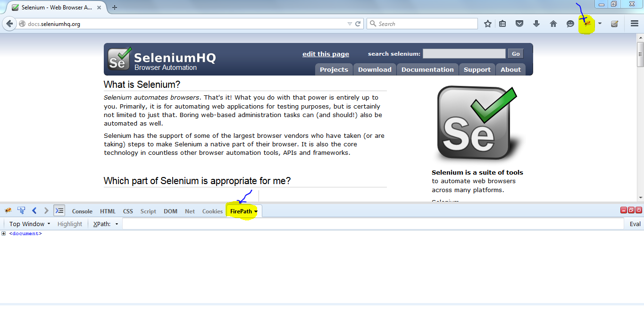Switch to Firebug Script panel
This screenshot has width=644, height=312.
[148, 211]
